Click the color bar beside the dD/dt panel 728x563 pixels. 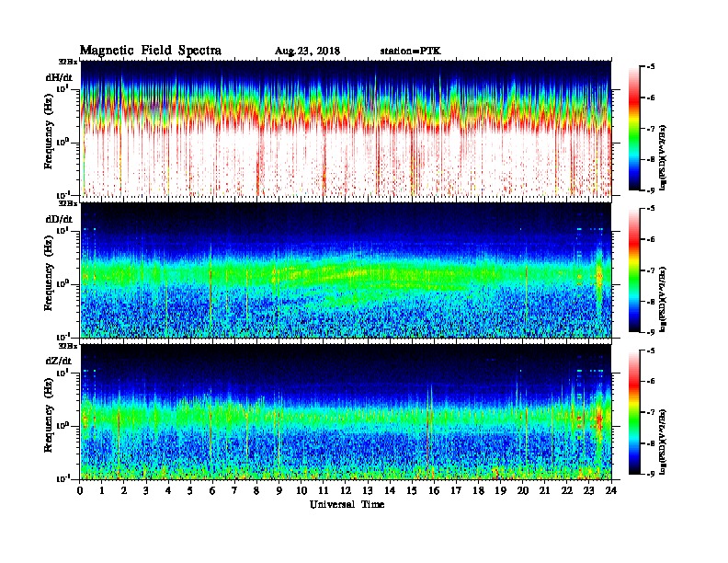coord(634,270)
